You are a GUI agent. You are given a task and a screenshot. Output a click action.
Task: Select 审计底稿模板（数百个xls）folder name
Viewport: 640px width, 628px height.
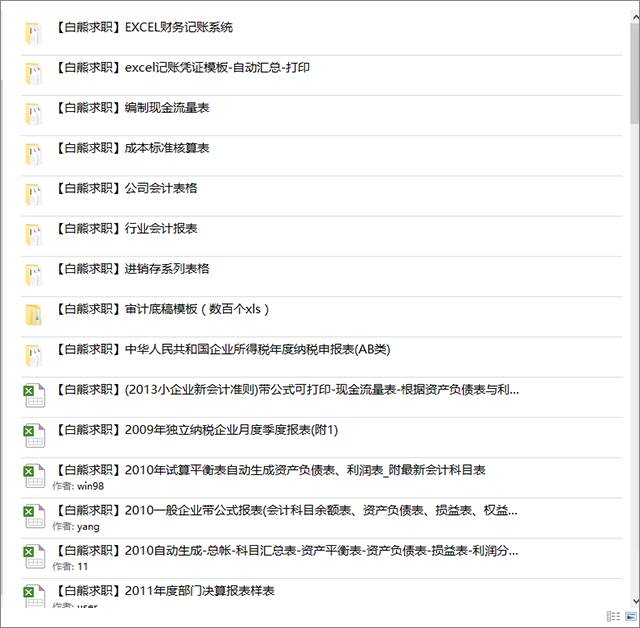(162, 309)
